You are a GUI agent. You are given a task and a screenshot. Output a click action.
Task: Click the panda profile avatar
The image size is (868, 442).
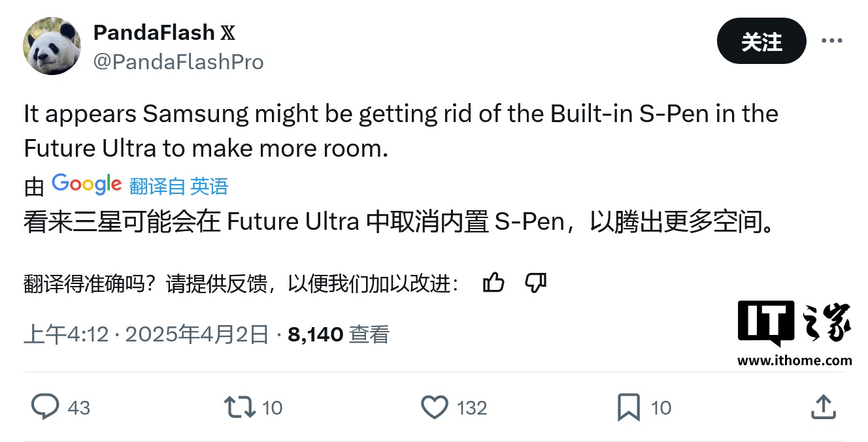52,46
